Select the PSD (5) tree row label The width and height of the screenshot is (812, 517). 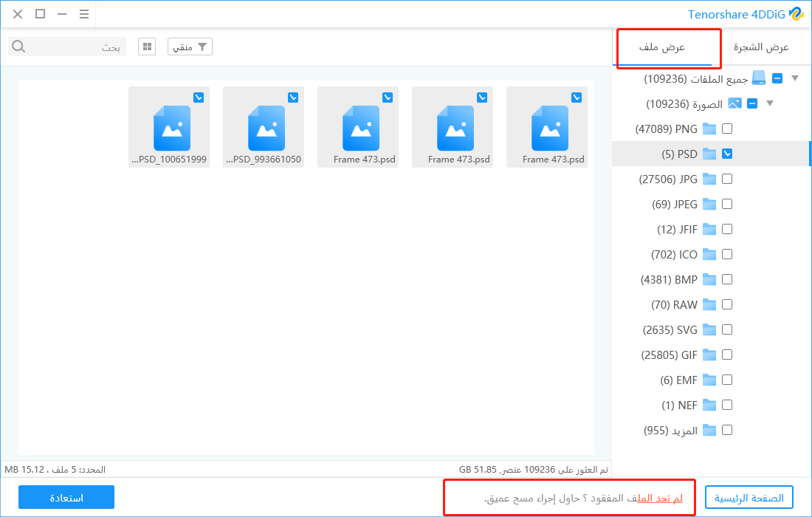pyautogui.click(x=679, y=154)
